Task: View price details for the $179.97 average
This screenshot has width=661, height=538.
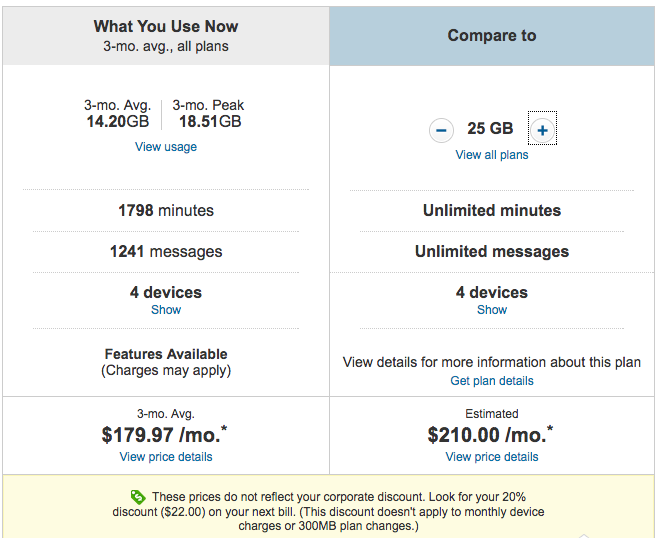Action: pos(166,457)
